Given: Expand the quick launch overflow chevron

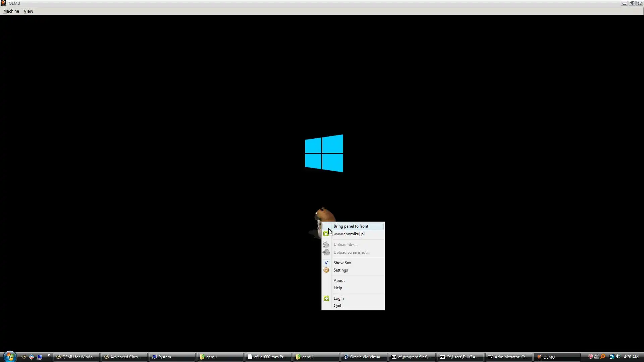Looking at the screenshot, I should [x=49, y=355].
